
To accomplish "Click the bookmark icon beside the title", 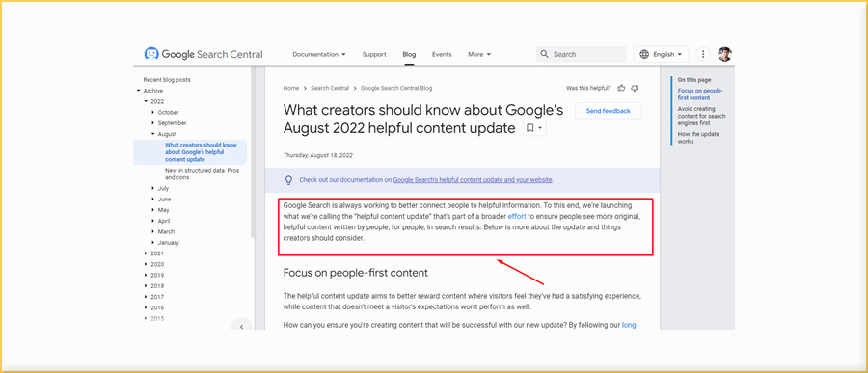I will click(529, 128).
